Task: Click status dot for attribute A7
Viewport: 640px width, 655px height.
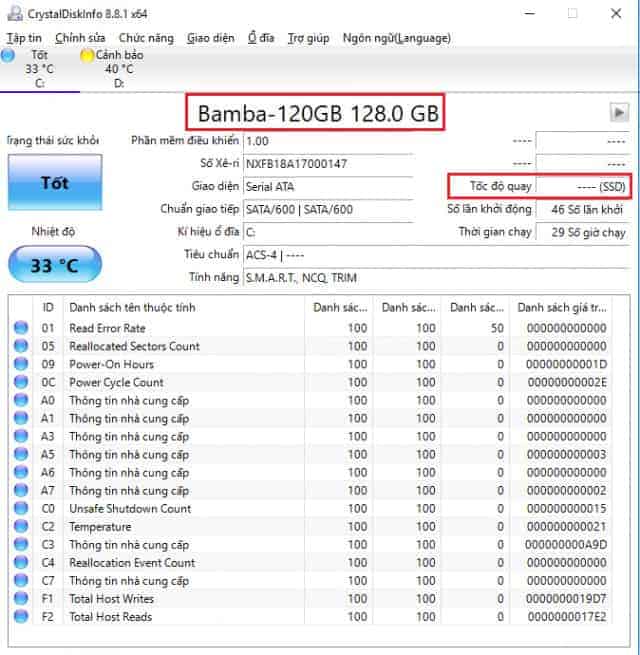Action: [x=21, y=490]
